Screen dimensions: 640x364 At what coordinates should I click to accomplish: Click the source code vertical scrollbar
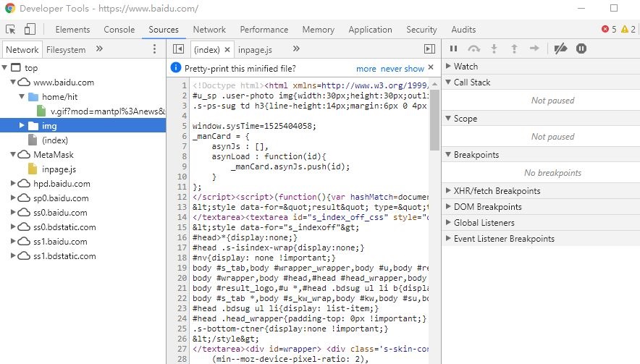pos(435,116)
